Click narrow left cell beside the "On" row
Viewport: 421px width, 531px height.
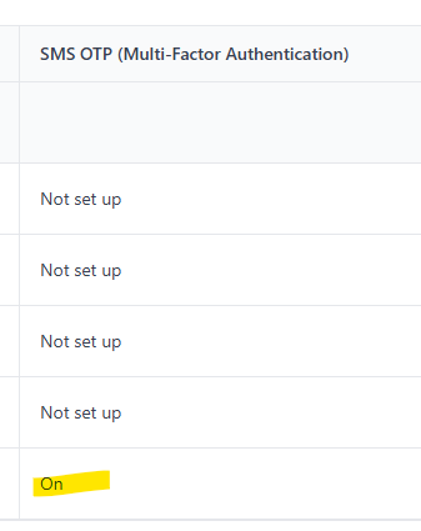9,484
